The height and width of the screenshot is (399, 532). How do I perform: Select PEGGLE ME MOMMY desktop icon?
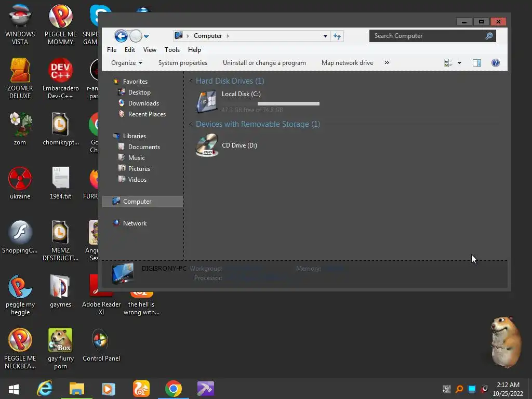[x=60, y=25]
